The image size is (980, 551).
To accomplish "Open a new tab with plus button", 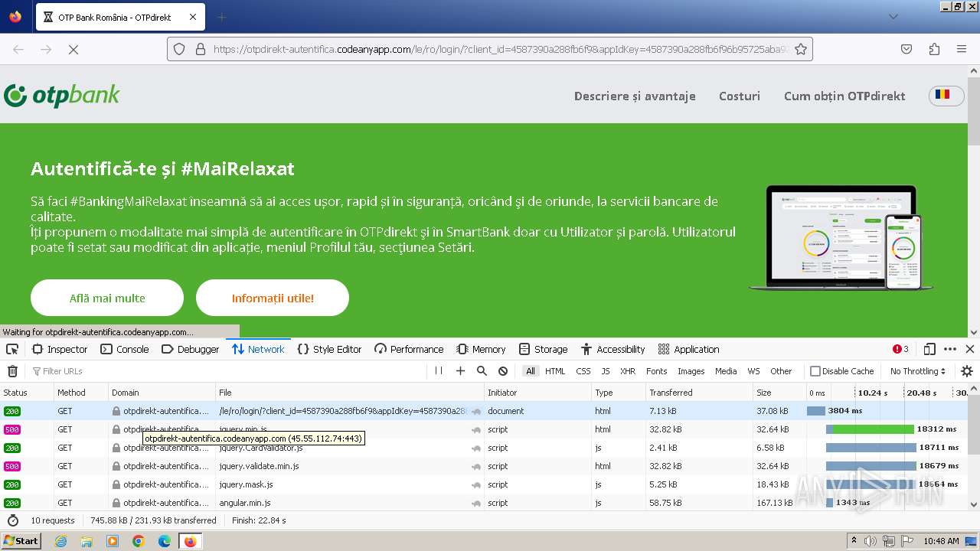I will 222,17.
